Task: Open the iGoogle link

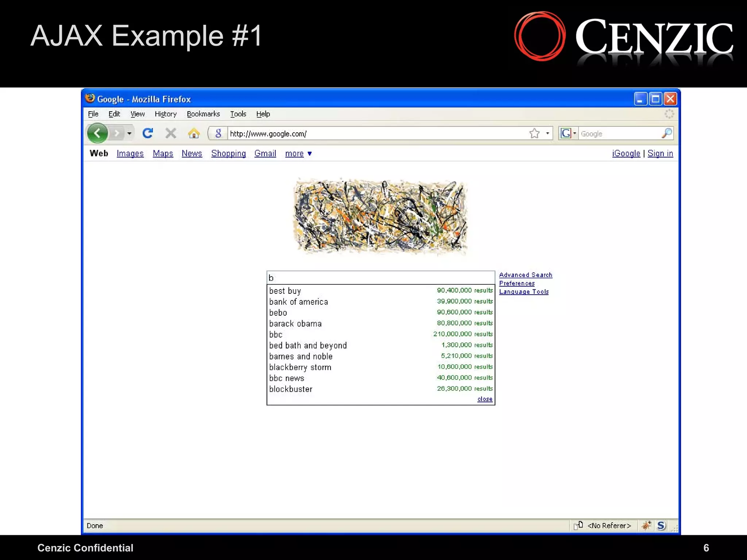Action: [626, 153]
